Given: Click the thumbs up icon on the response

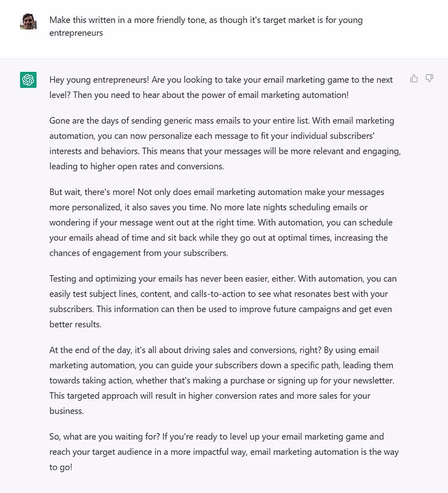Looking at the screenshot, I should (x=414, y=78).
